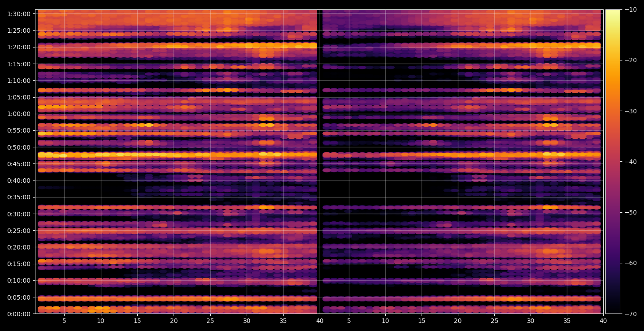Screen dimensions: 644x331
Task: Click the 0:20:00 y-axis label
Action: click(19, 247)
